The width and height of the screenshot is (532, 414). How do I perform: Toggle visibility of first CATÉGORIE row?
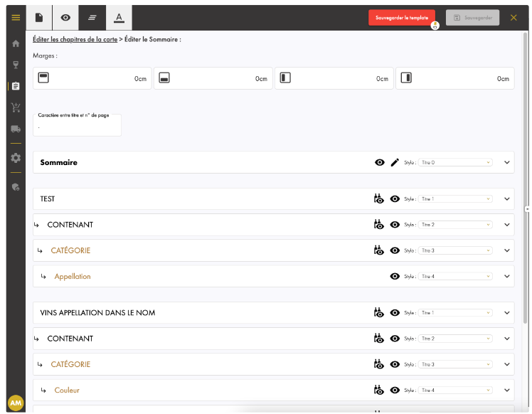point(395,250)
